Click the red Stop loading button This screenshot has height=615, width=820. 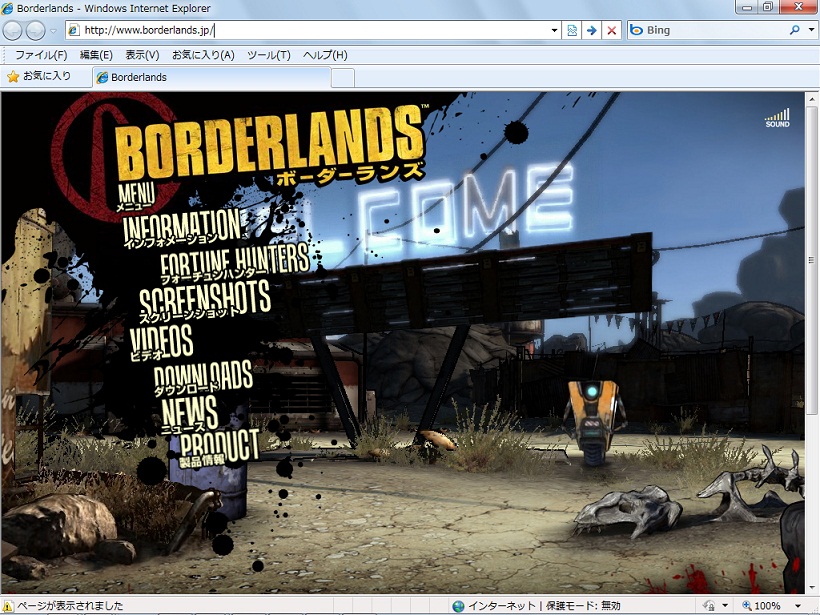click(611, 30)
